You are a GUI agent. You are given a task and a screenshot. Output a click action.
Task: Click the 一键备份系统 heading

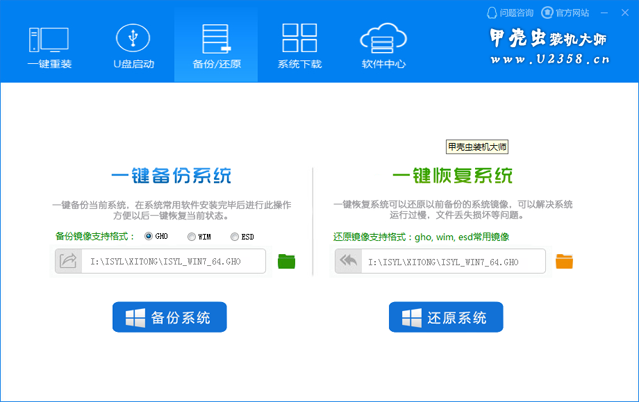[171, 176]
